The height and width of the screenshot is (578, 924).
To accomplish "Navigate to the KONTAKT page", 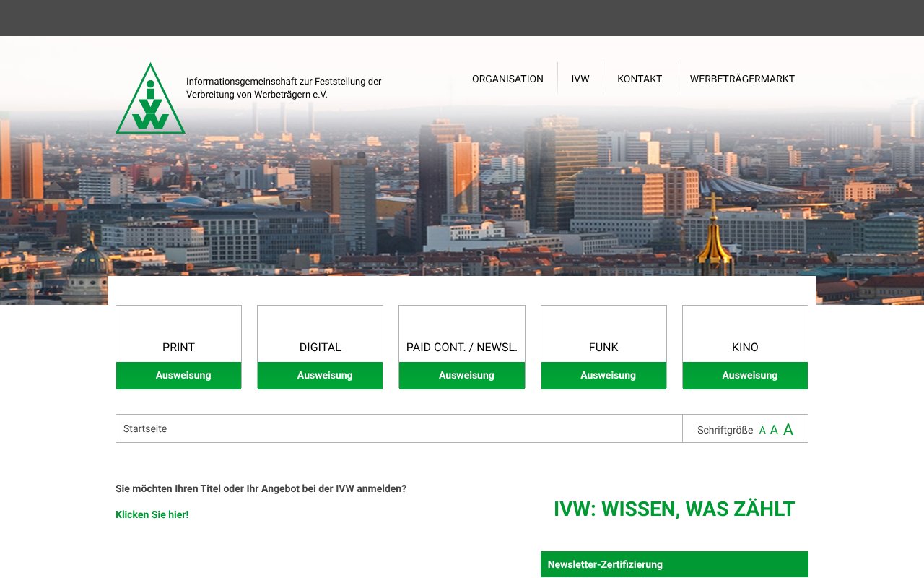I will [x=640, y=79].
